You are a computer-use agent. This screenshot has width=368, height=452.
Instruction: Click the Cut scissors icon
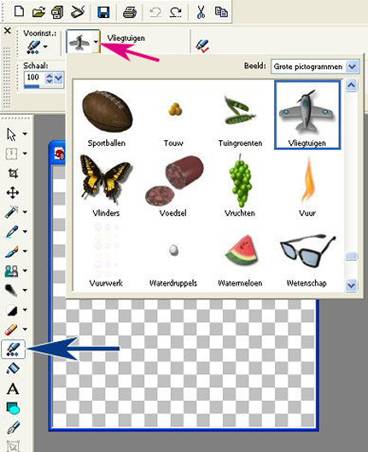[201, 12]
